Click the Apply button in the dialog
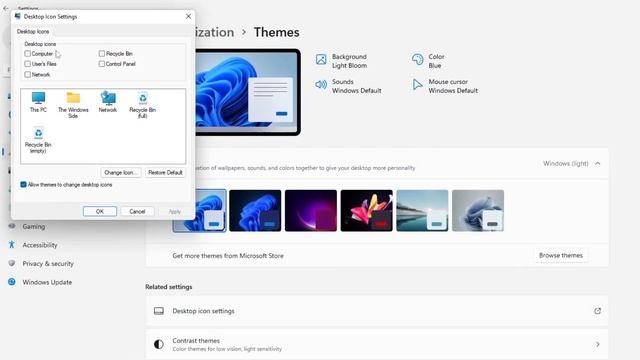Image resolution: width=640 pixels, height=360 pixels. click(175, 211)
